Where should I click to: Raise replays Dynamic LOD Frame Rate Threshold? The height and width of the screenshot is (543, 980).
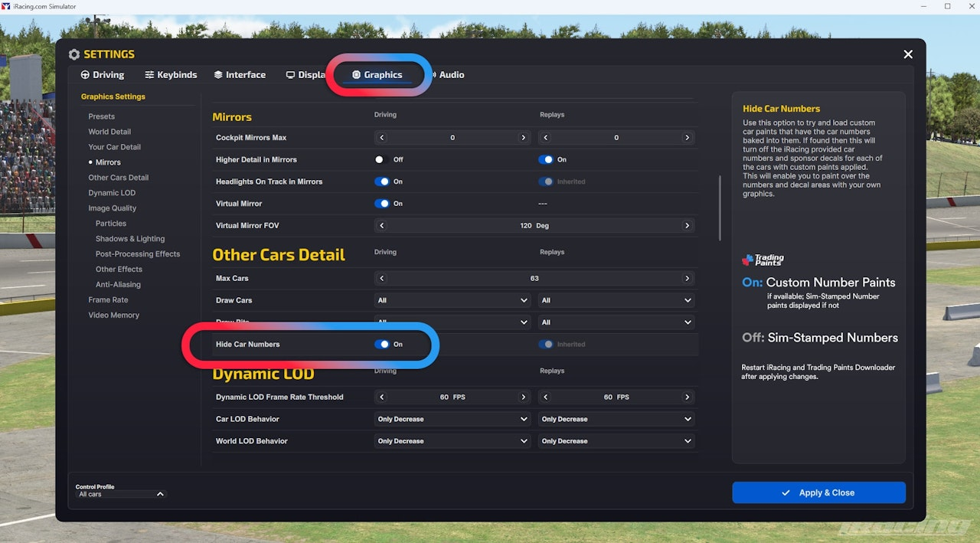coord(687,397)
